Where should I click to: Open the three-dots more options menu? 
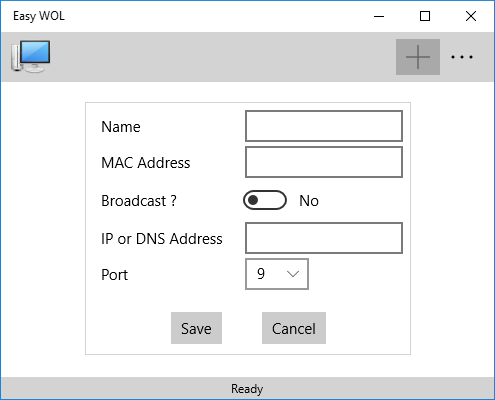(x=462, y=57)
